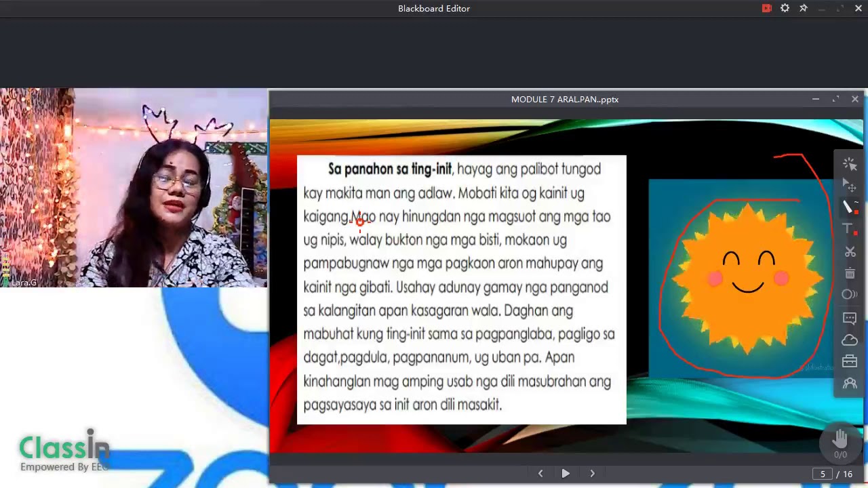Select the laser pointer click tool
Image resolution: width=868 pixels, height=488 pixels.
click(850, 164)
